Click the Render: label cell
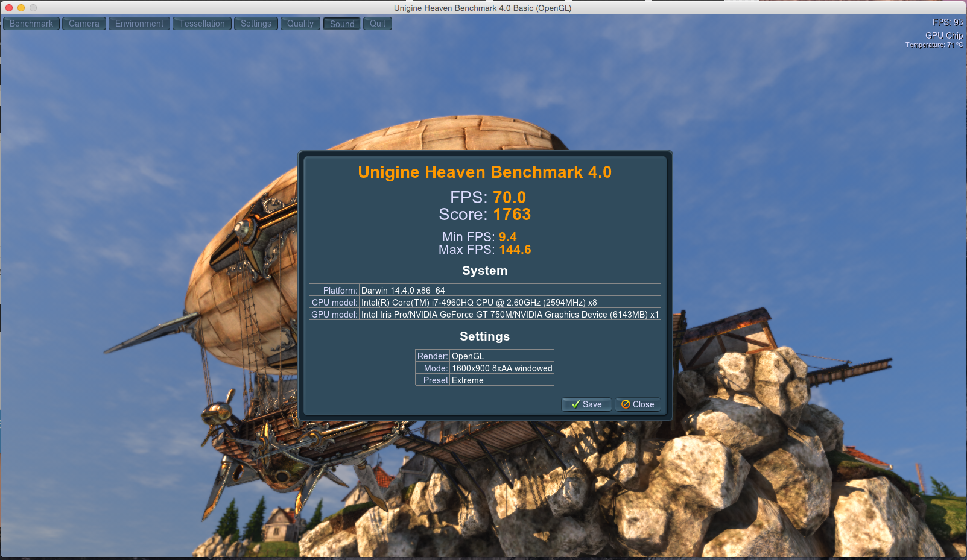Image resolution: width=967 pixels, height=560 pixels. coord(433,356)
